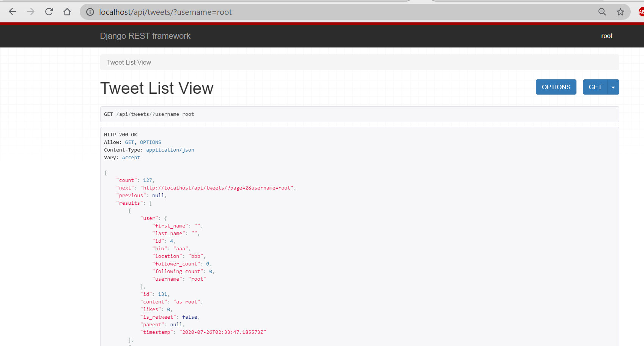Select the "last_name" field line
The height and width of the screenshot is (346, 644).
(x=176, y=234)
